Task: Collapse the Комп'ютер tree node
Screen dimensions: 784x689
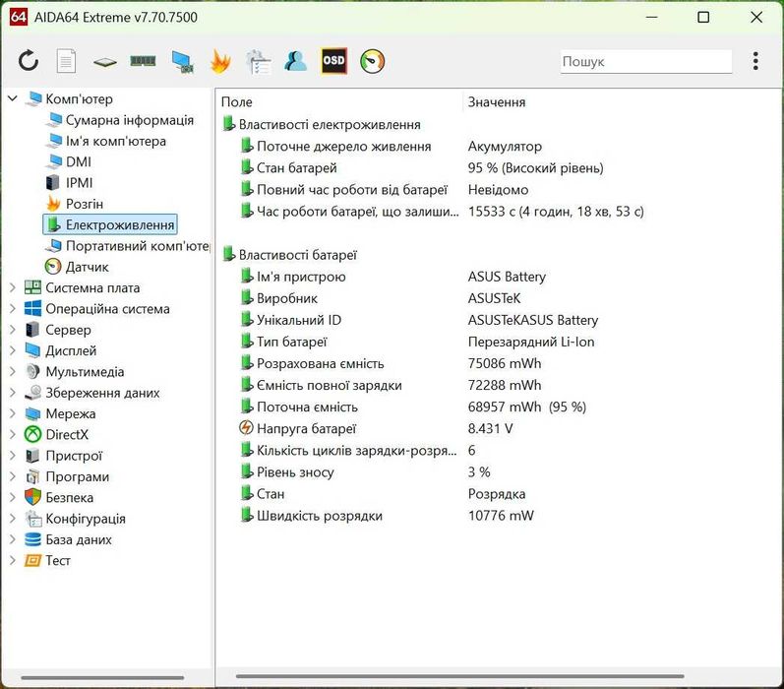Action: 13,98
